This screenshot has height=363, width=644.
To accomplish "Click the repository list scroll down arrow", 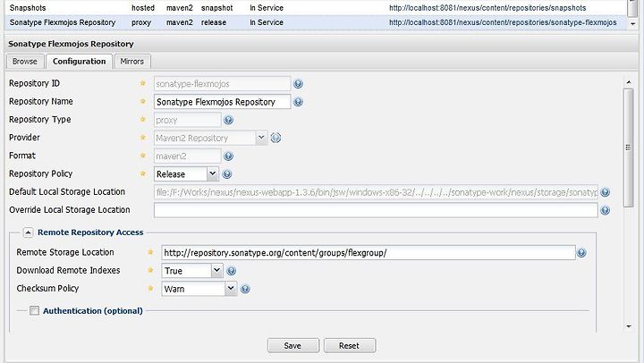I will tap(633, 23).
